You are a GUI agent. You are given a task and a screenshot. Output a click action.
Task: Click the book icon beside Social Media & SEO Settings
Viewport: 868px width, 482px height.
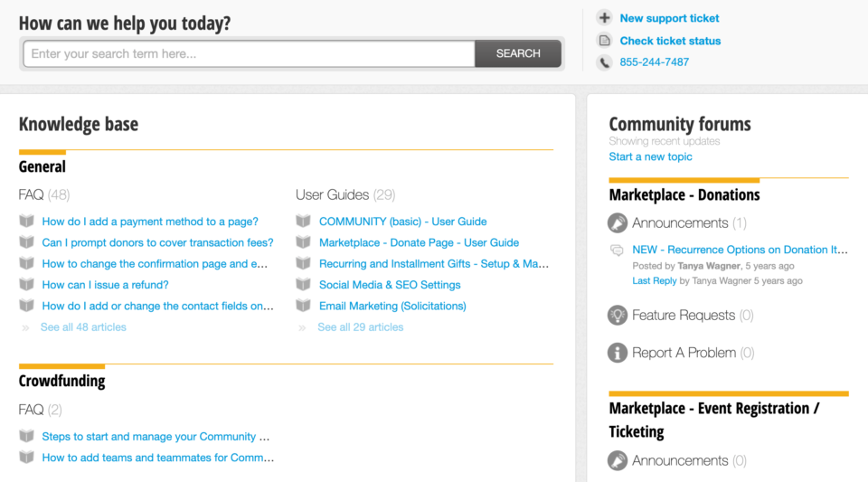tap(304, 285)
